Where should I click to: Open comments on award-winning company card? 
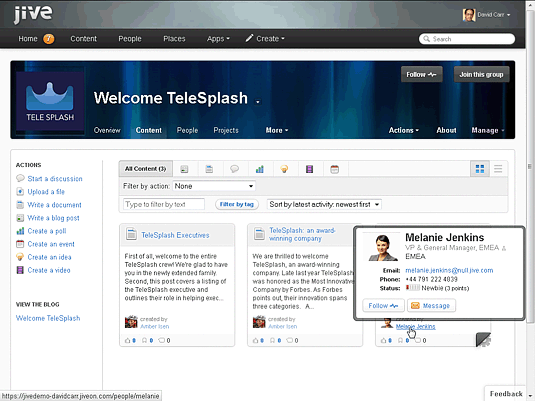pos(292,340)
